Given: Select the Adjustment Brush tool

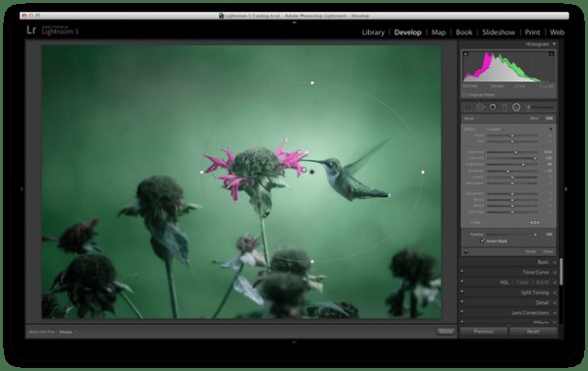Looking at the screenshot, I should pyautogui.click(x=540, y=107).
